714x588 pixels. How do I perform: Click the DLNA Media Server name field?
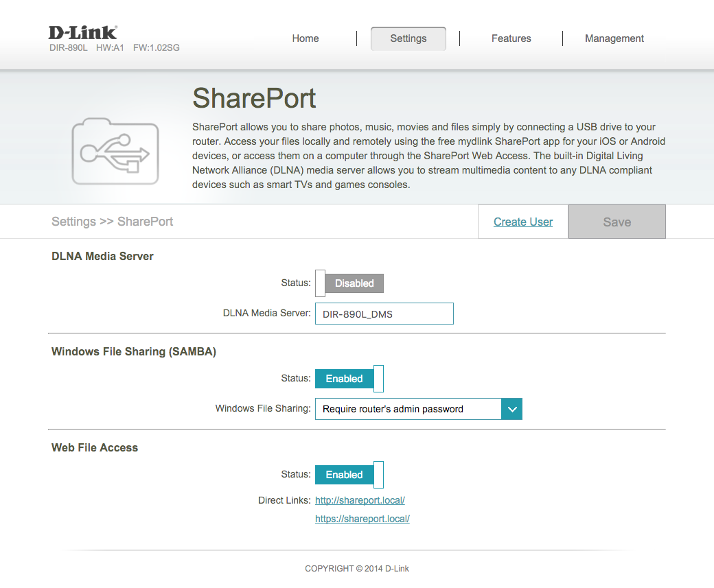[x=384, y=314]
